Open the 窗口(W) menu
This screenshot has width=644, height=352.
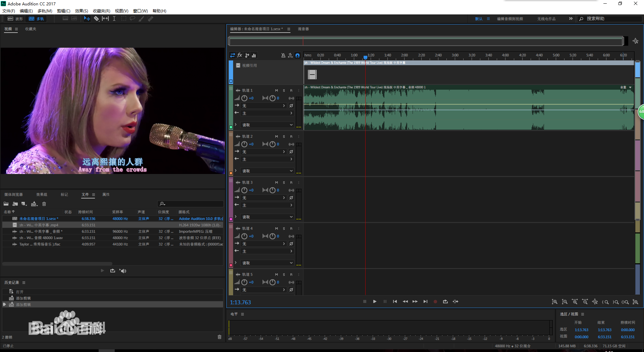(x=140, y=11)
